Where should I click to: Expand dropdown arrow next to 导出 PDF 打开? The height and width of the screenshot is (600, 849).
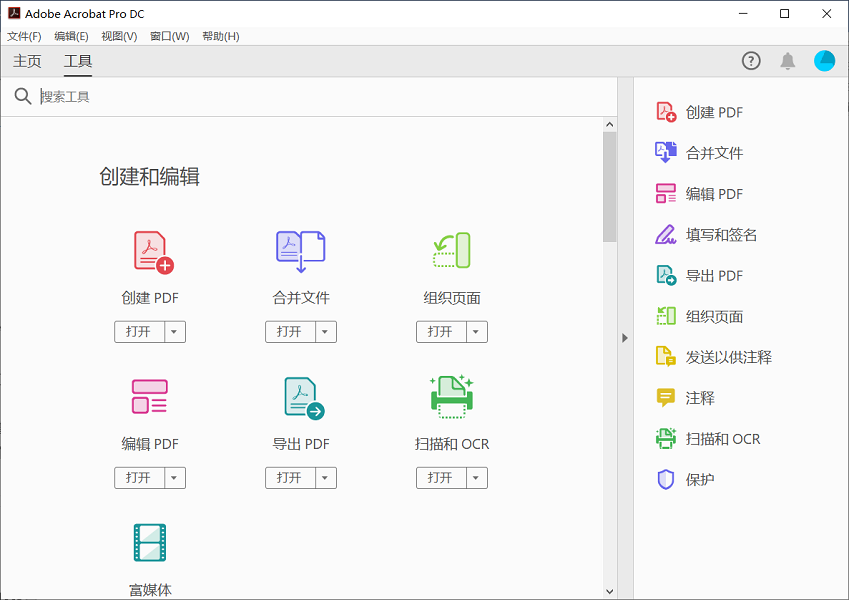coord(325,478)
